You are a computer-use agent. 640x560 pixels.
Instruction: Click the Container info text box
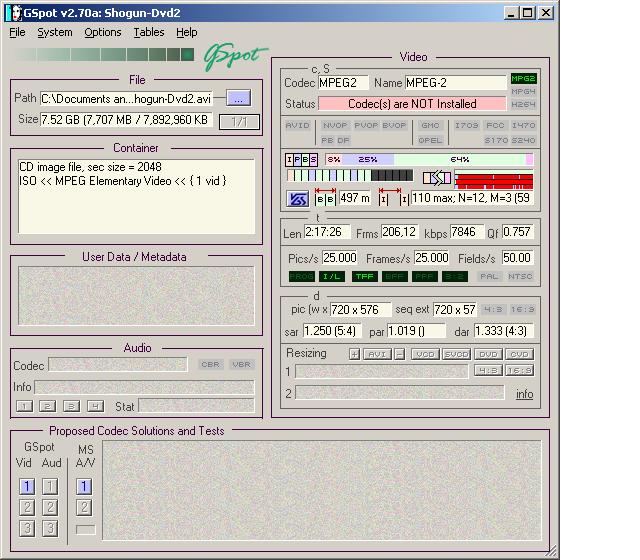pos(136,196)
